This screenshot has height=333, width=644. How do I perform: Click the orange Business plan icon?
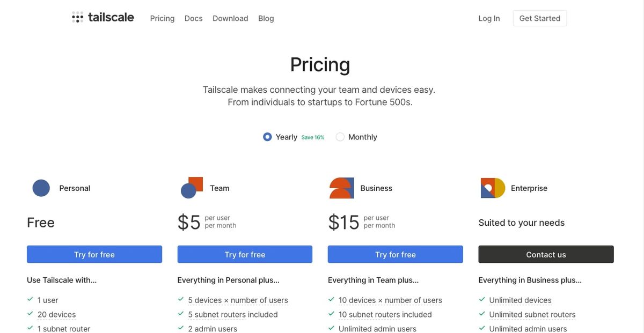coord(342,188)
